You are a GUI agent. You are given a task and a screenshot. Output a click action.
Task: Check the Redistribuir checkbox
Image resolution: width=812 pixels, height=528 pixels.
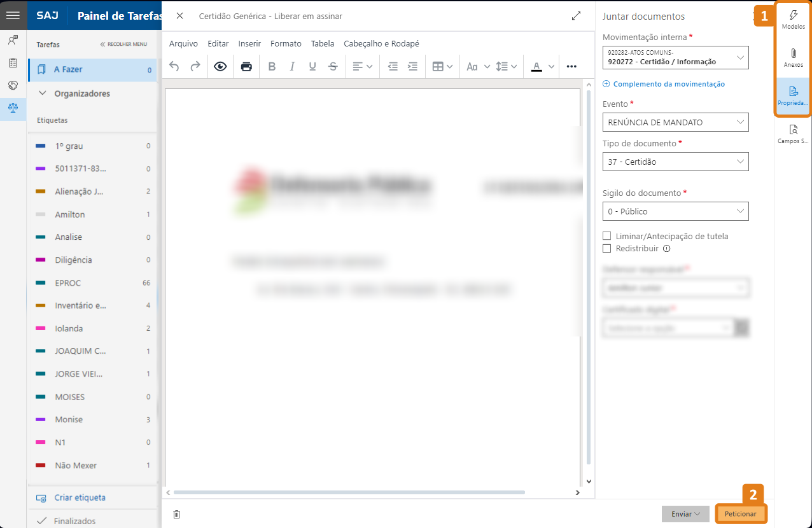click(x=606, y=249)
